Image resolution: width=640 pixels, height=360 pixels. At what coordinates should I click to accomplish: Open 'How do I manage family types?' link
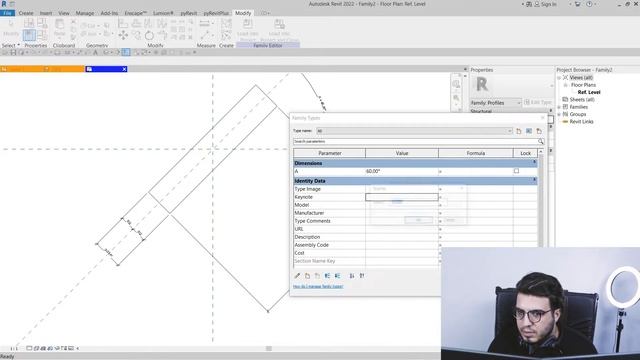(x=318, y=287)
